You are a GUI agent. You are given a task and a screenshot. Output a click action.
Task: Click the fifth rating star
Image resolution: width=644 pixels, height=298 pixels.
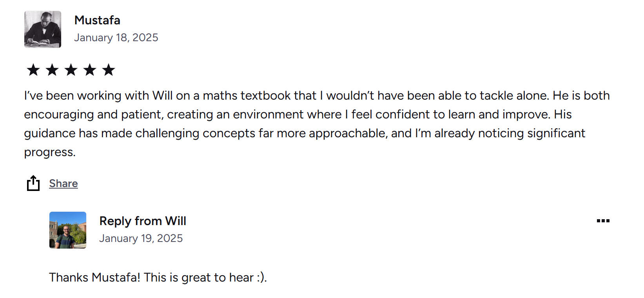(109, 70)
